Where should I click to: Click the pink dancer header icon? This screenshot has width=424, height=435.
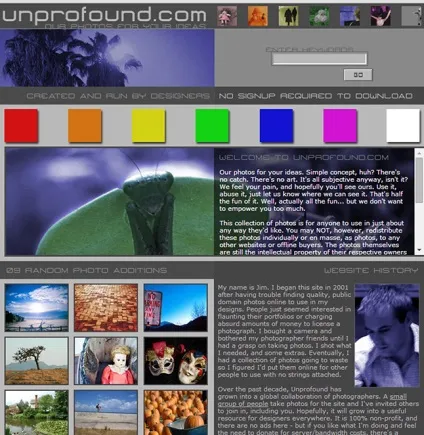point(380,16)
